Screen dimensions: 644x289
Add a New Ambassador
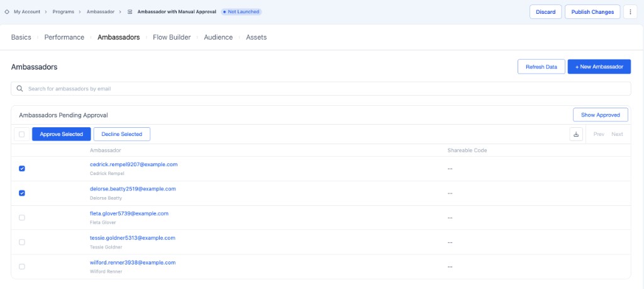pos(599,67)
